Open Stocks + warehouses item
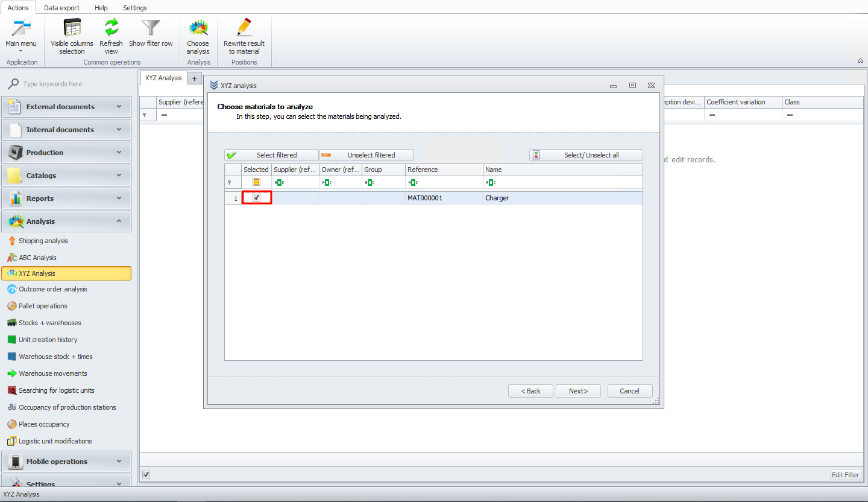Image resolution: width=868 pixels, height=502 pixels. (49, 323)
